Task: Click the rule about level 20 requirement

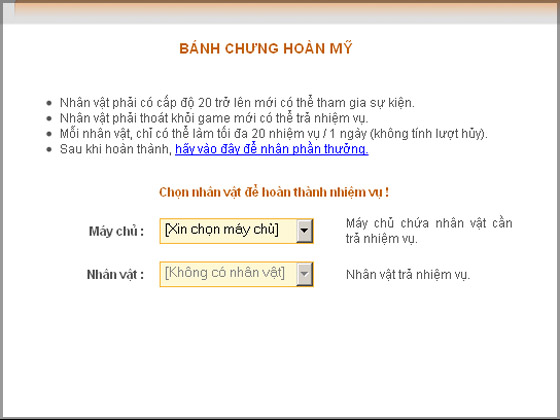Action: 237,103
